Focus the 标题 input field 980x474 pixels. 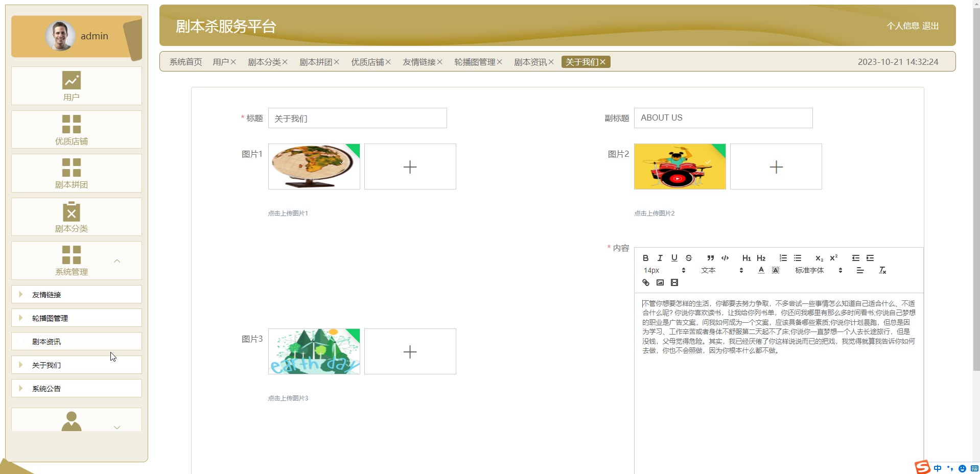[358, 118]
